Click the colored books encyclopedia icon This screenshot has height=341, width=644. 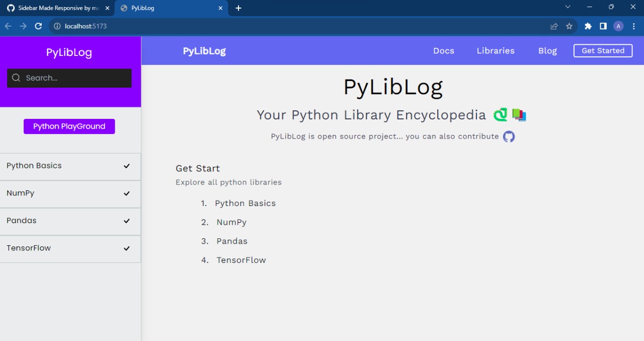pos(519,115)
